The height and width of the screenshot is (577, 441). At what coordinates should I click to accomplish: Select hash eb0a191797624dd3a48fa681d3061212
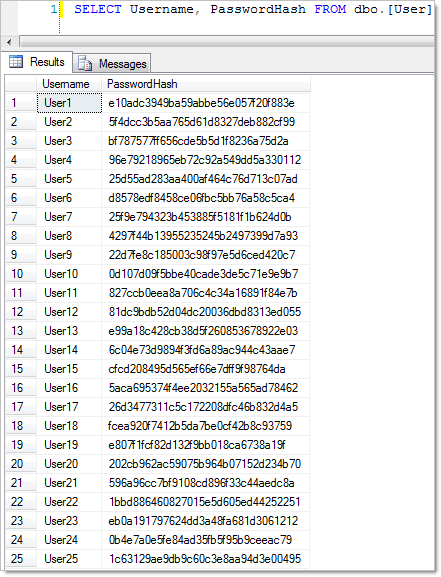click(x=205, y=521)
